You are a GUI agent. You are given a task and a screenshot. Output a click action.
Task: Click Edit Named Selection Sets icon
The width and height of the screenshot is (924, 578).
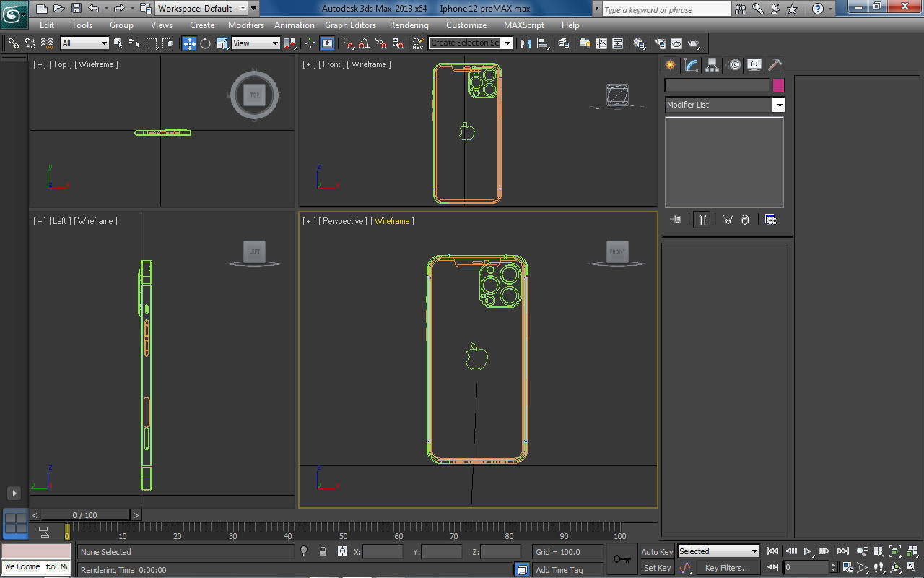pos(417,43)
